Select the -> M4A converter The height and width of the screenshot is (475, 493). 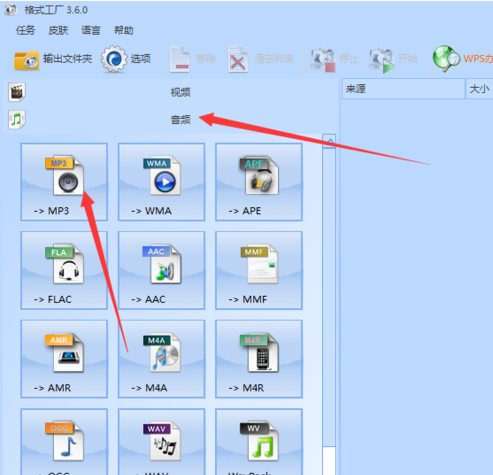(161, 359)
